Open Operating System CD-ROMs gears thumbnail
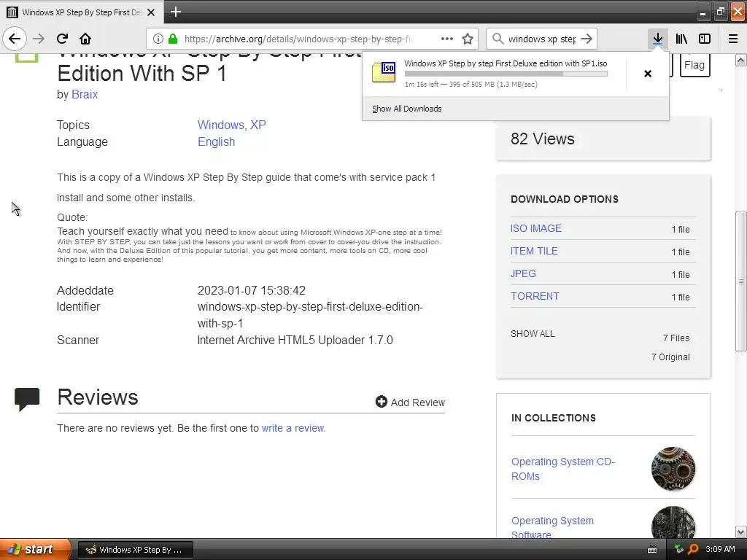The height and width of the screenshot is (560, 747). (673, 469)
